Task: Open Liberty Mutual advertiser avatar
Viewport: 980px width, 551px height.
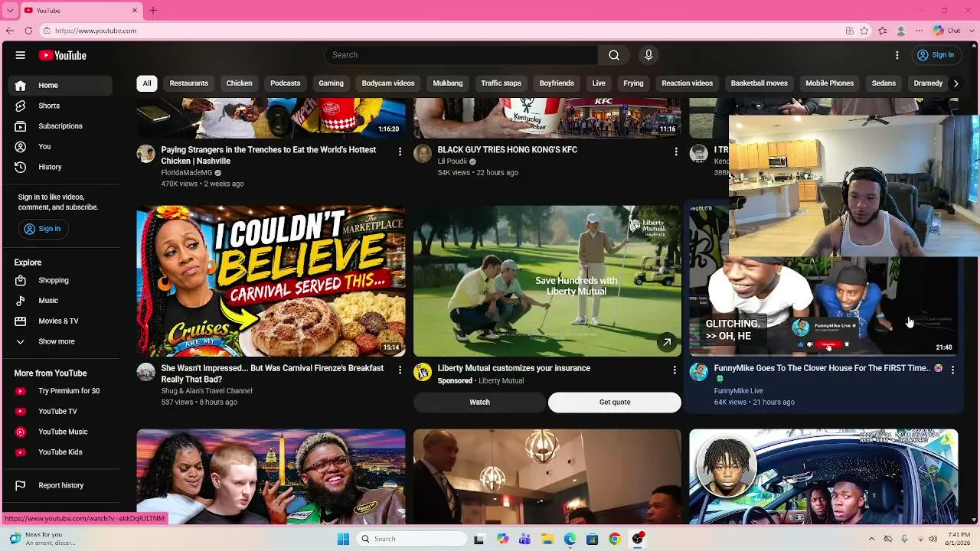Action: point(423,372)
